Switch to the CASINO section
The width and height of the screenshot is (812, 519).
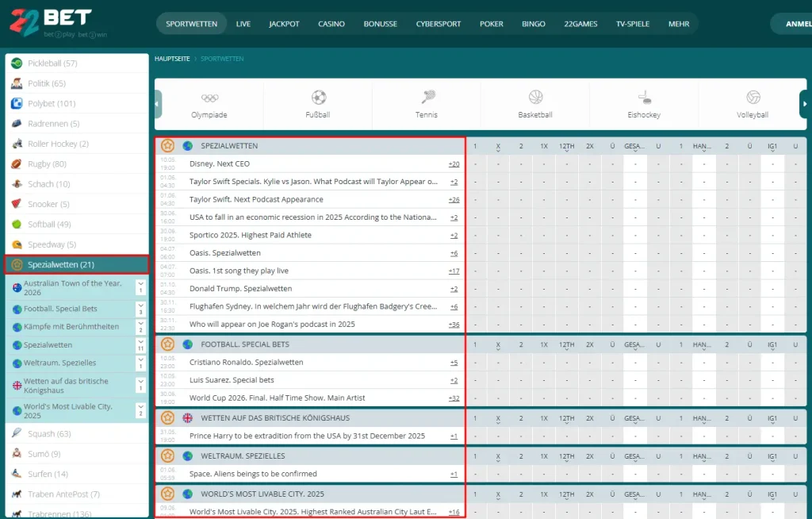pyautogui.click(x=331, y=24)
